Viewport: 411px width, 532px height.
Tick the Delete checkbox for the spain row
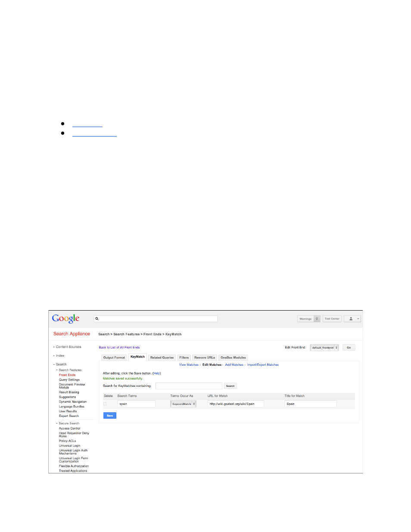[105, 404]
